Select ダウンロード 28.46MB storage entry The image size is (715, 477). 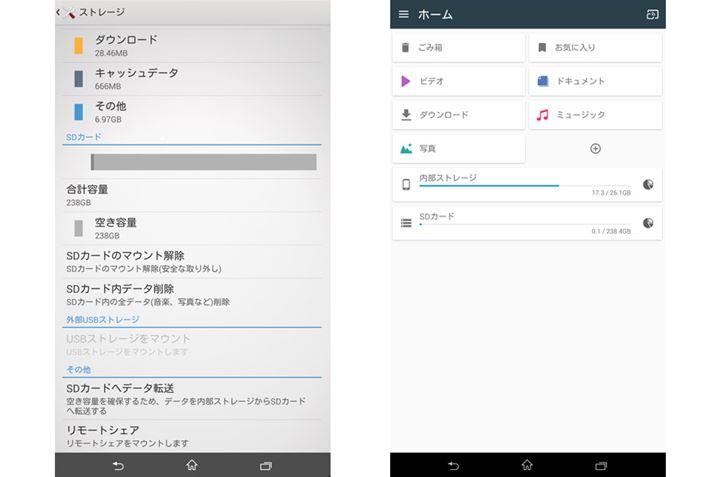tap(192, 46)
